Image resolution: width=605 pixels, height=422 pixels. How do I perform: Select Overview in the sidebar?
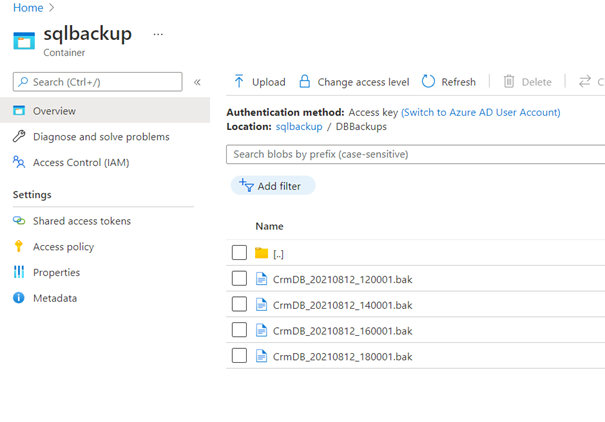105,111
